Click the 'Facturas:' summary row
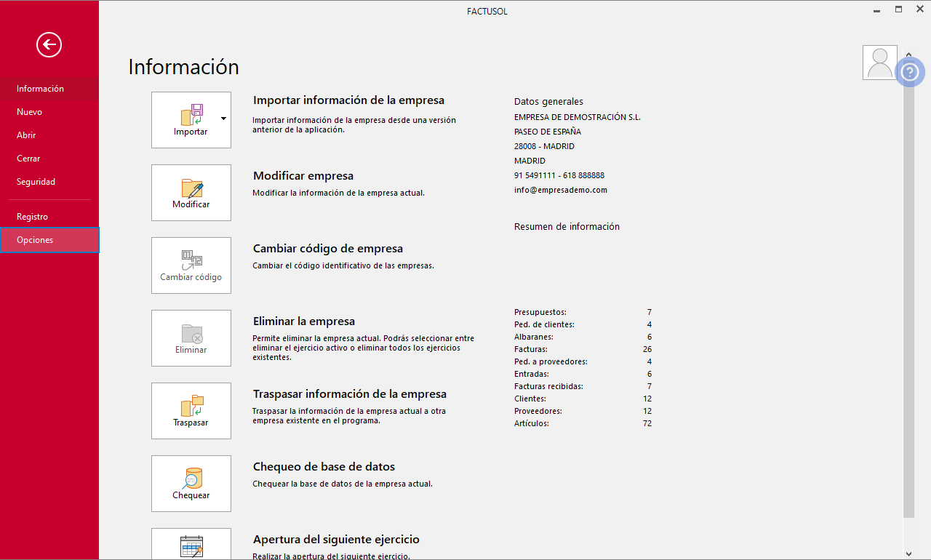 (583, 349)
